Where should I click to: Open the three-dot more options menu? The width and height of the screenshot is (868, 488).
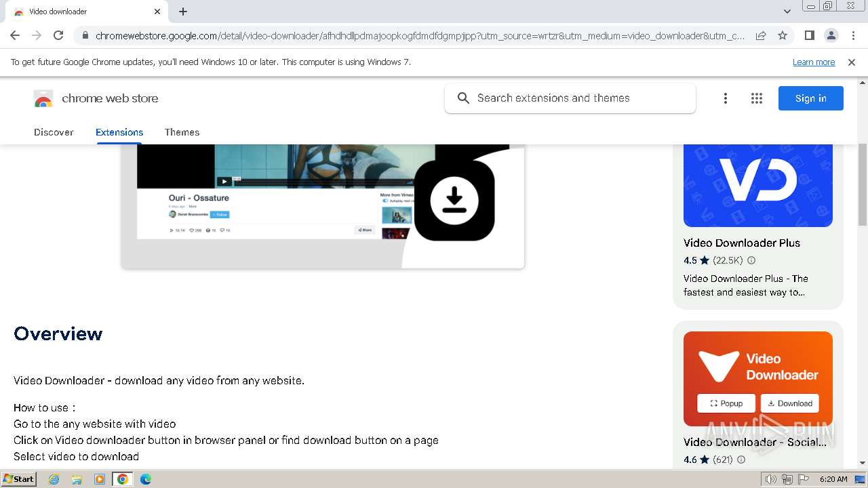point(725,98)
